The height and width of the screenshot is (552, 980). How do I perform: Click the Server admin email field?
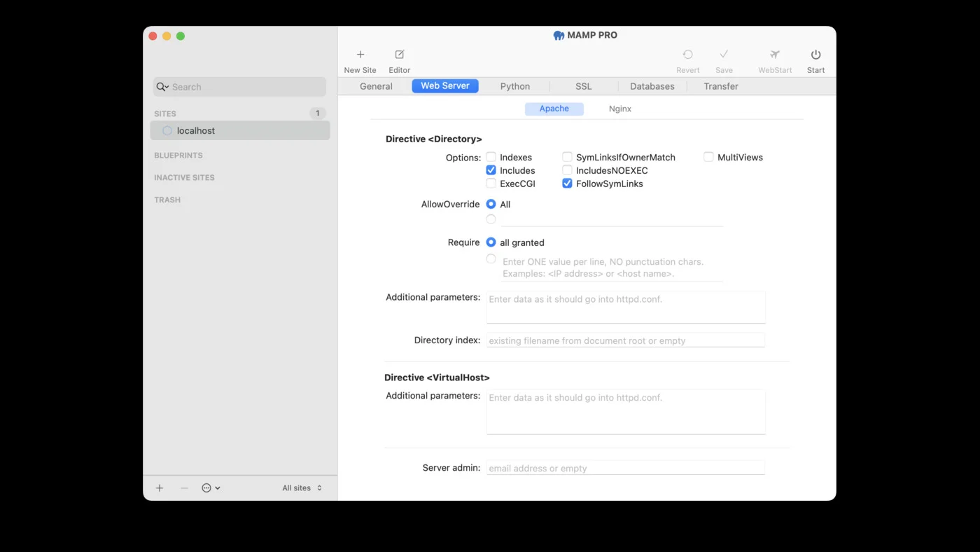click(x=626, y=468)
